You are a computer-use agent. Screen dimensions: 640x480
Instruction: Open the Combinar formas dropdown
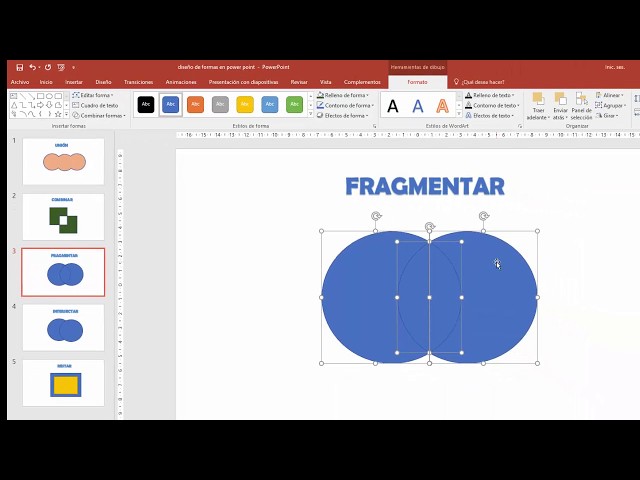click(98, 115)
